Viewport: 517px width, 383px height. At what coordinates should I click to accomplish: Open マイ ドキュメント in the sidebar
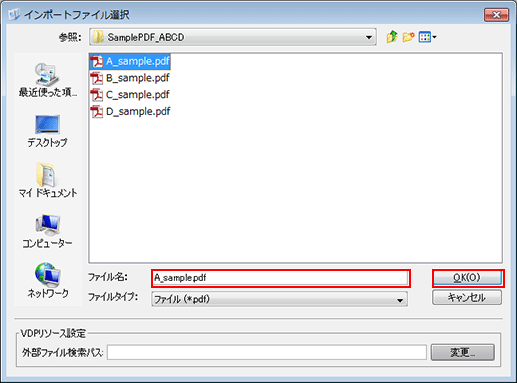click(47, 180)
